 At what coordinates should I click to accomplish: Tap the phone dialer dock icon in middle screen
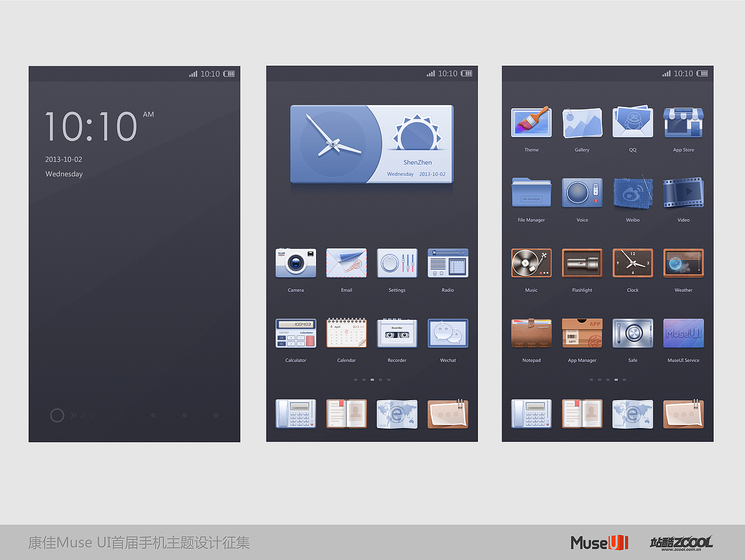tap(296, 413)
